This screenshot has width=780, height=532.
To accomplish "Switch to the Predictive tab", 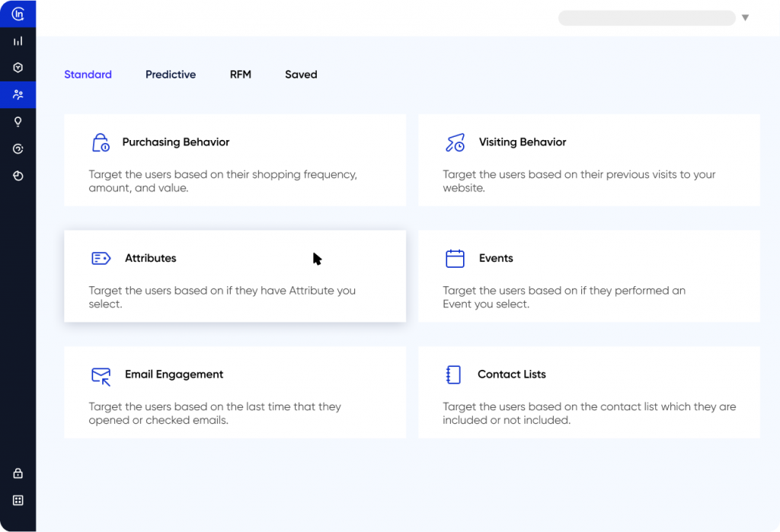I will tap(171, 74).
